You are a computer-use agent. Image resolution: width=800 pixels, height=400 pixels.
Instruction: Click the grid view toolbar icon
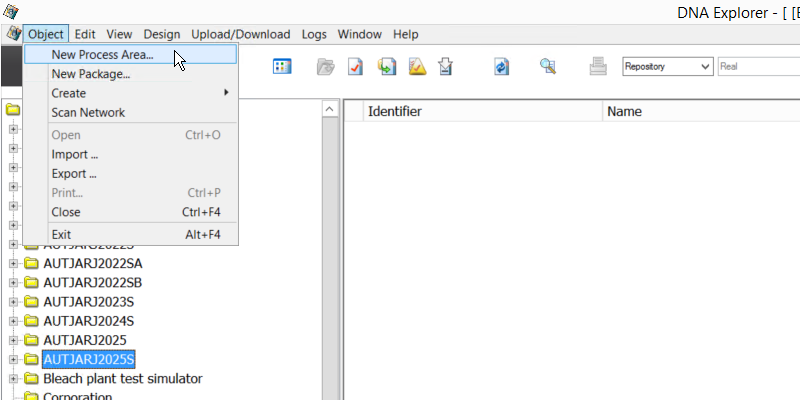point(282,67)
